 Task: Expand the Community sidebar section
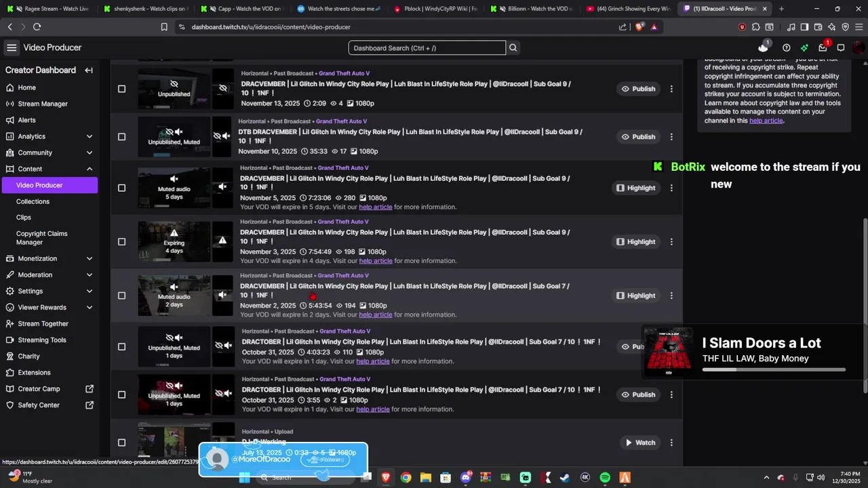point(90,152)
